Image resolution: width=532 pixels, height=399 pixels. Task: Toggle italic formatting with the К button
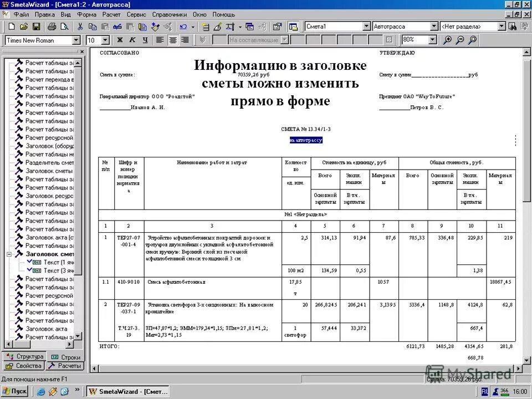pos(132,40)
